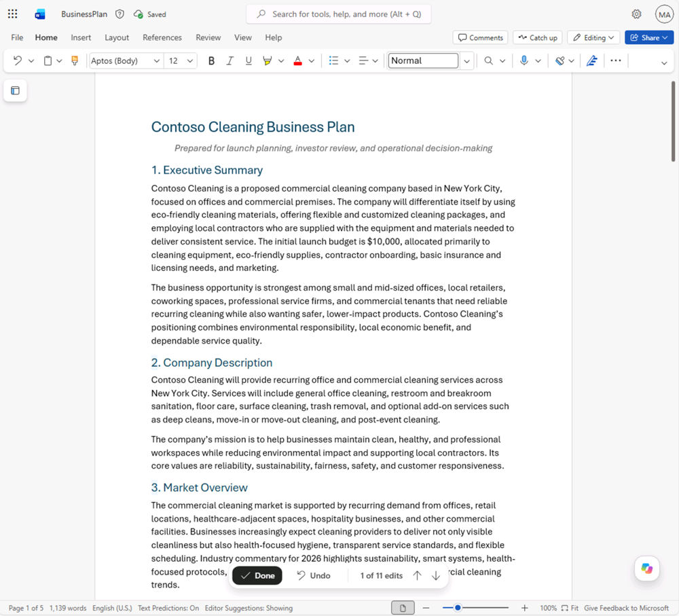Toggle bold formatting

pyautogui.click(x=211, y=60)
